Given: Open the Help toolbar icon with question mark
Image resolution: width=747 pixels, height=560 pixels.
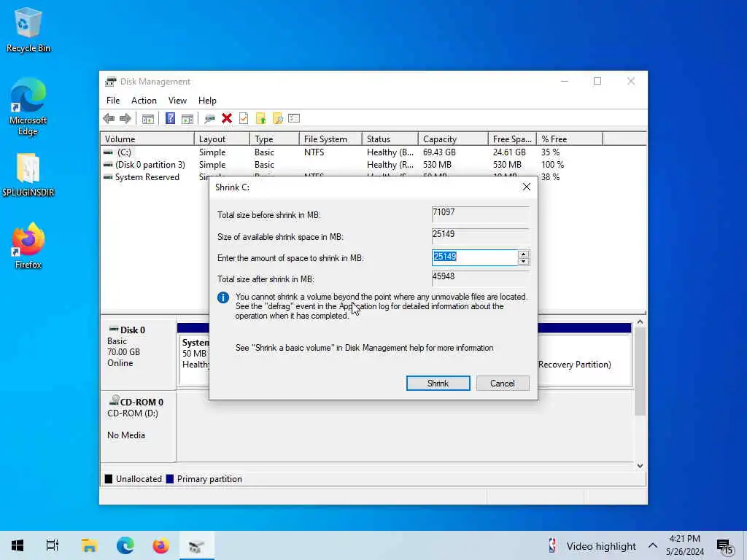Looking at the screenshot, I should tap(170, 119).
